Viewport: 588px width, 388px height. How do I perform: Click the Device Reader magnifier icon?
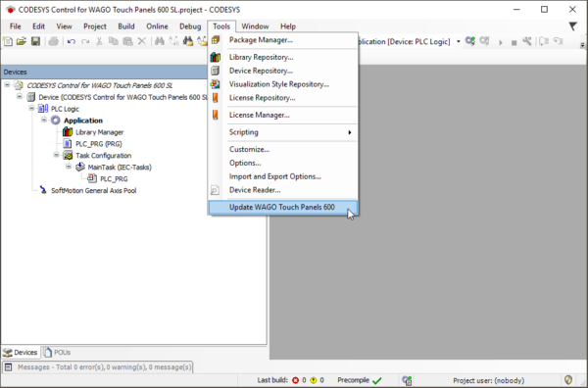coord(215,190)
